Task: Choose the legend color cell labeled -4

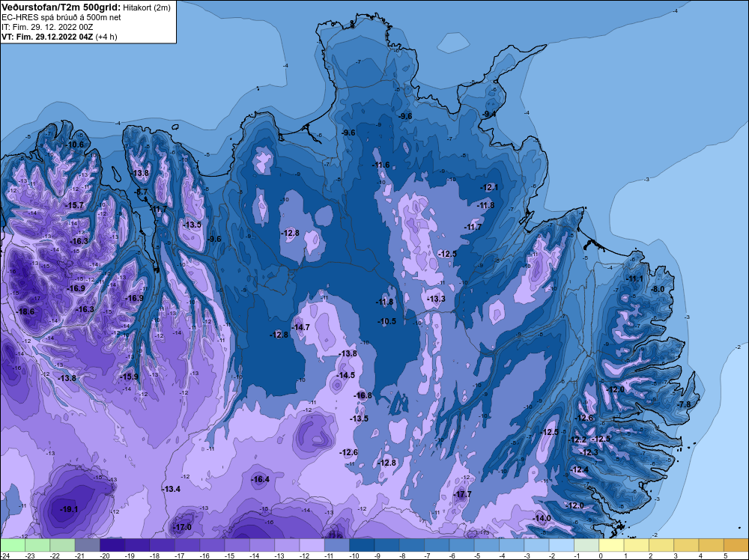Action: (512, 545)
